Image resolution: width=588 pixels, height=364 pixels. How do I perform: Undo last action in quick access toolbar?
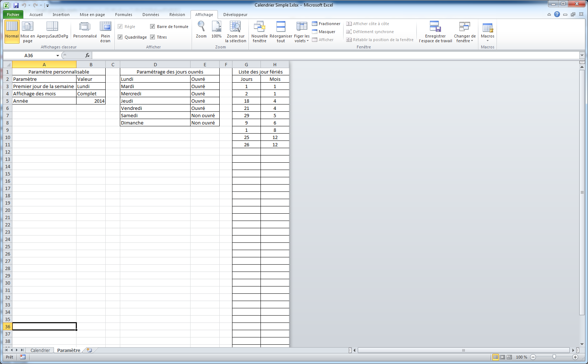coord(24,5)
